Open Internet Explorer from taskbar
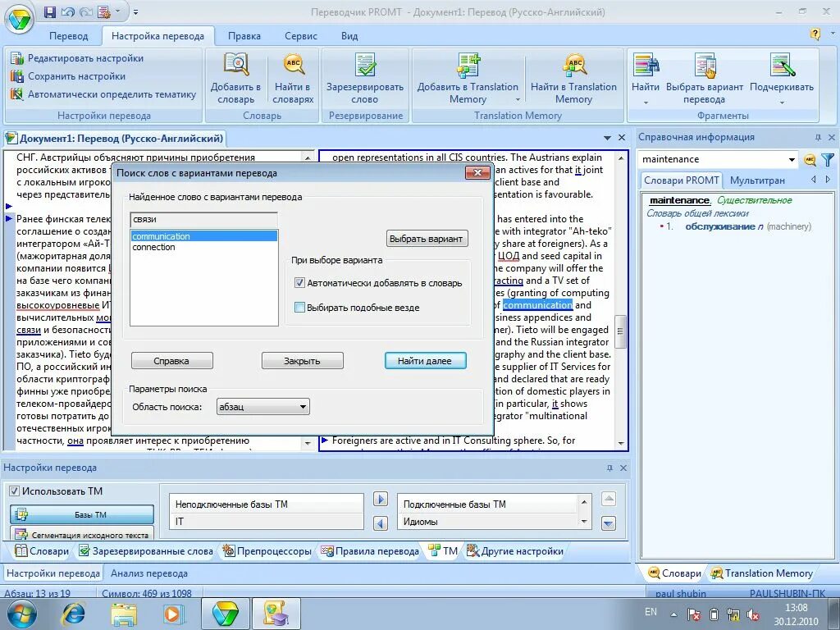 click(x=75, y=614)
